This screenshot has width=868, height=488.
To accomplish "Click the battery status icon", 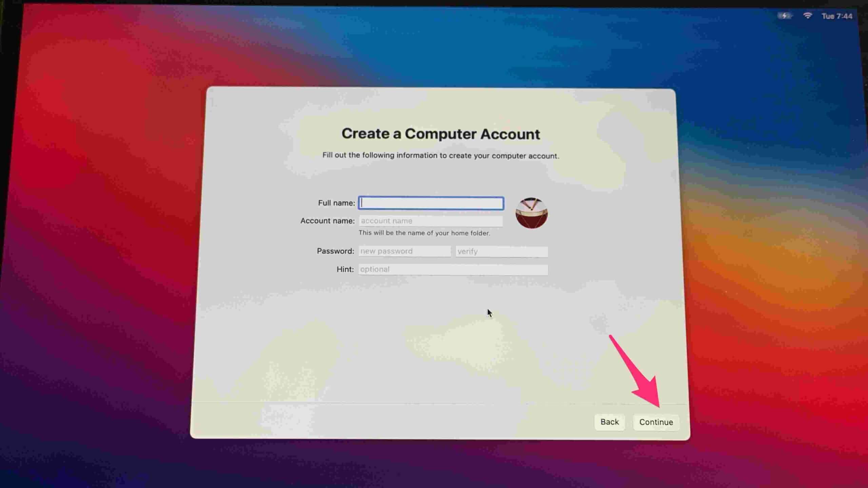I will 784,16.
